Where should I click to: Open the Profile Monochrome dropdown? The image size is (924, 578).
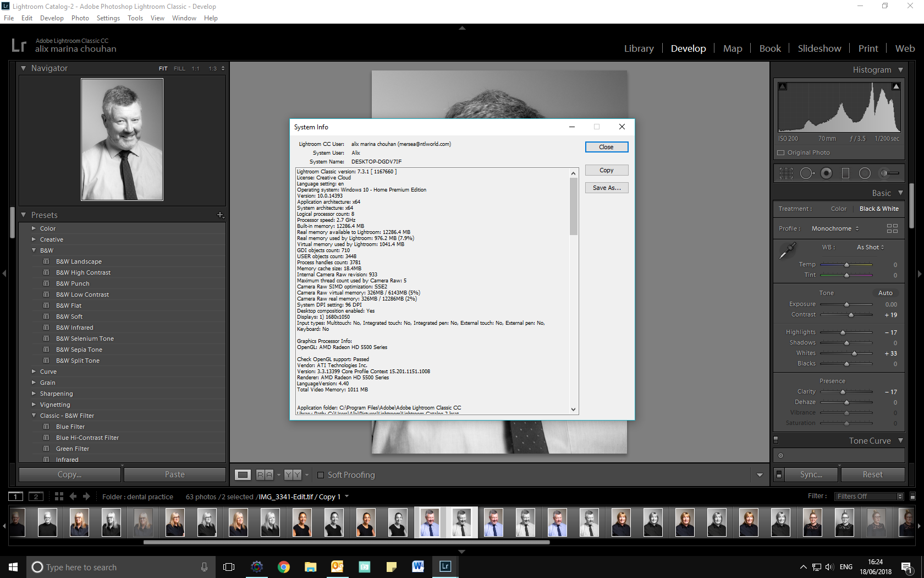click(x=835, y=228)
